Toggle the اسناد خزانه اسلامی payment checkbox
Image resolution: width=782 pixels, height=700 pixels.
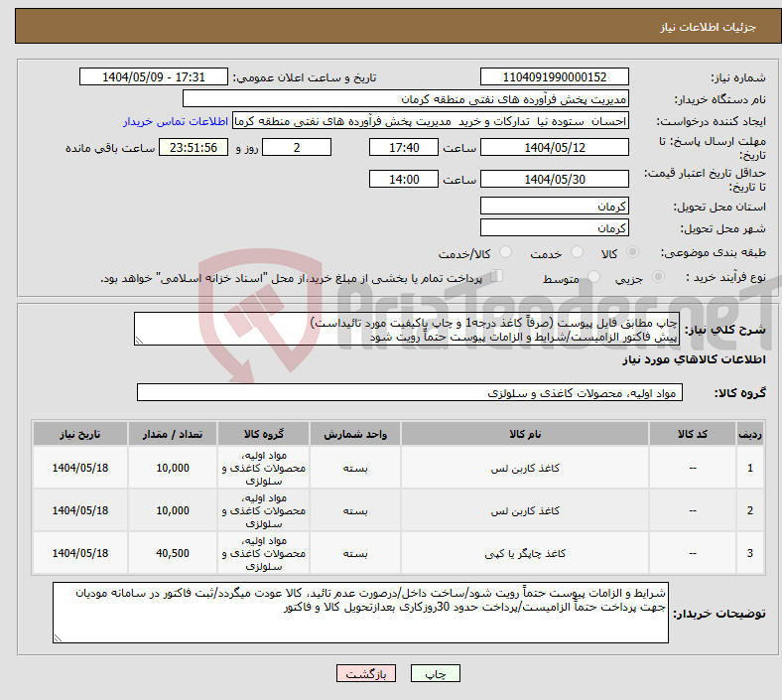498,277
